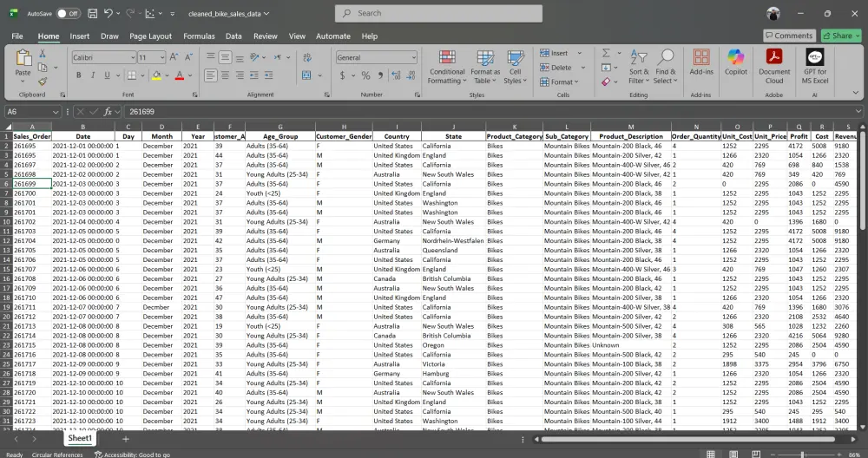This screenshot has width=868, height=458.
Task: Open the General number format dropdown
Action: pyautogui.click(x=413, y=57)
